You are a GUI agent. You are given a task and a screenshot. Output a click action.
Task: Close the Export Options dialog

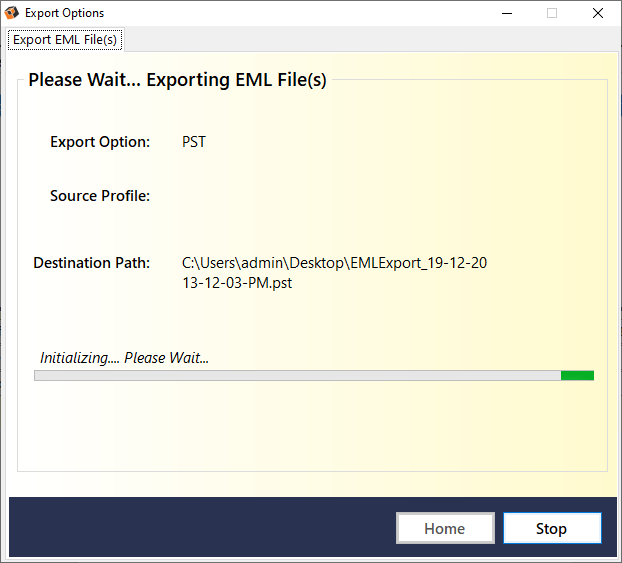tap(597, 13)
